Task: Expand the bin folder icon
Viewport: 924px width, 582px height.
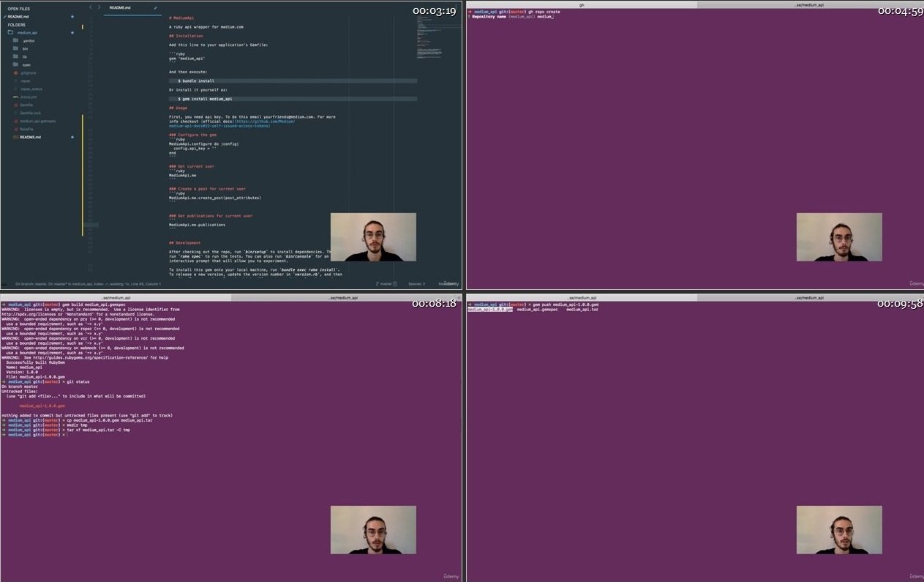Action: 15,49
